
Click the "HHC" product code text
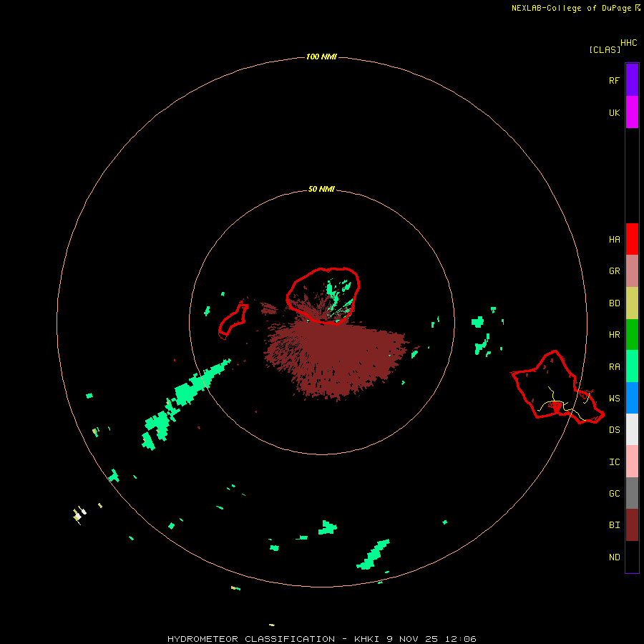coord(629,43)
